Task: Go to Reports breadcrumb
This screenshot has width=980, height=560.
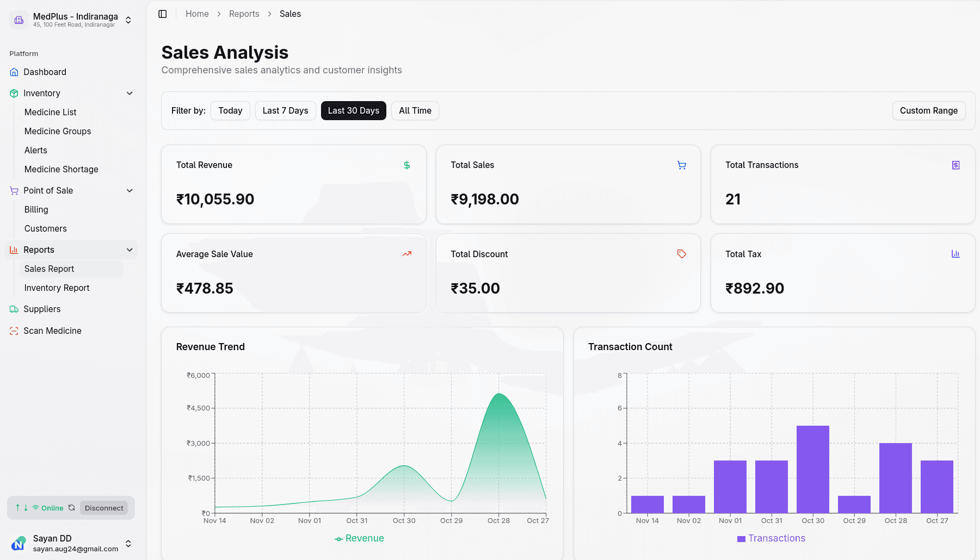Action: (244, 14)
